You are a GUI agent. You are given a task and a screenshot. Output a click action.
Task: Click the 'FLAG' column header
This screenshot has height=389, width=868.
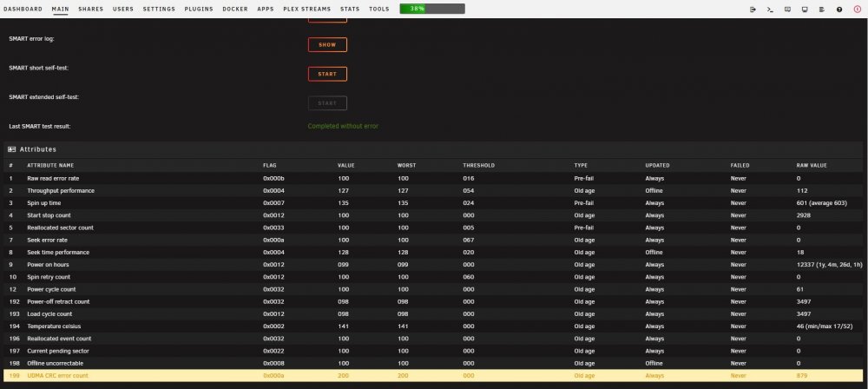click(270, 166)
